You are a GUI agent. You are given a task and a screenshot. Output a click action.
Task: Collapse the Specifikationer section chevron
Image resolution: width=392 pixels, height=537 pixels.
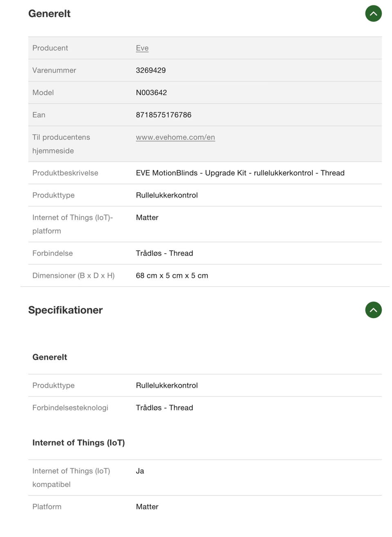click(373, 310)
